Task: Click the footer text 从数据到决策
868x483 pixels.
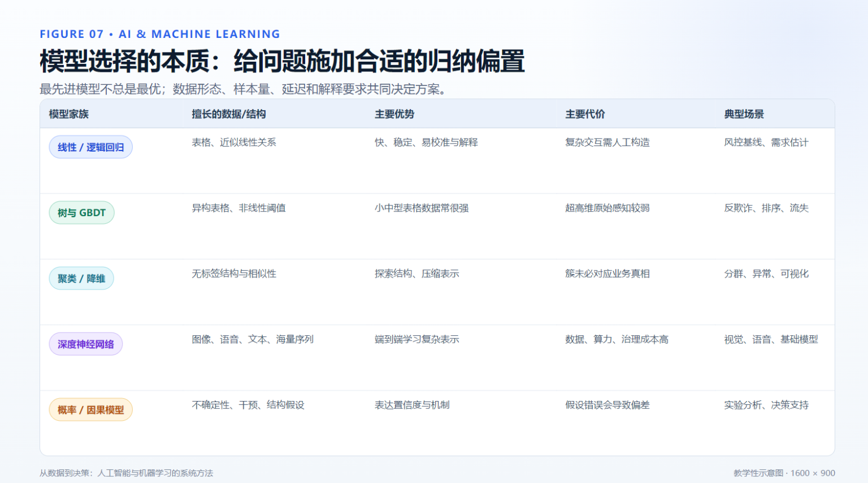Action: 126,473
